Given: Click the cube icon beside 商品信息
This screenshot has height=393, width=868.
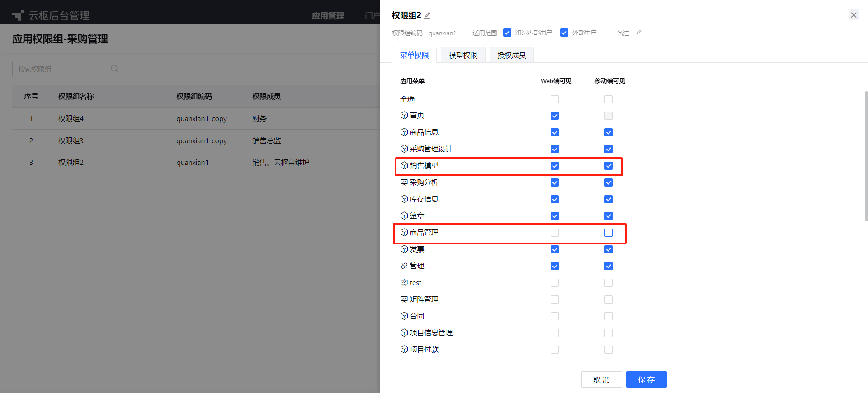Looking at the screenshot, I should click(404, 132).
